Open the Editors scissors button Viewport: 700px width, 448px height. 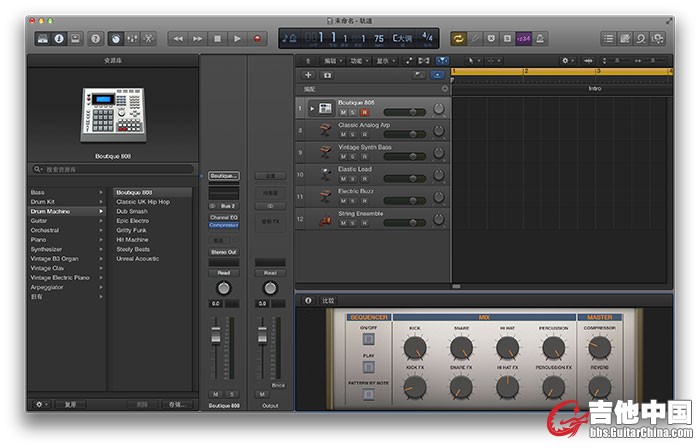tap(148, 39)
